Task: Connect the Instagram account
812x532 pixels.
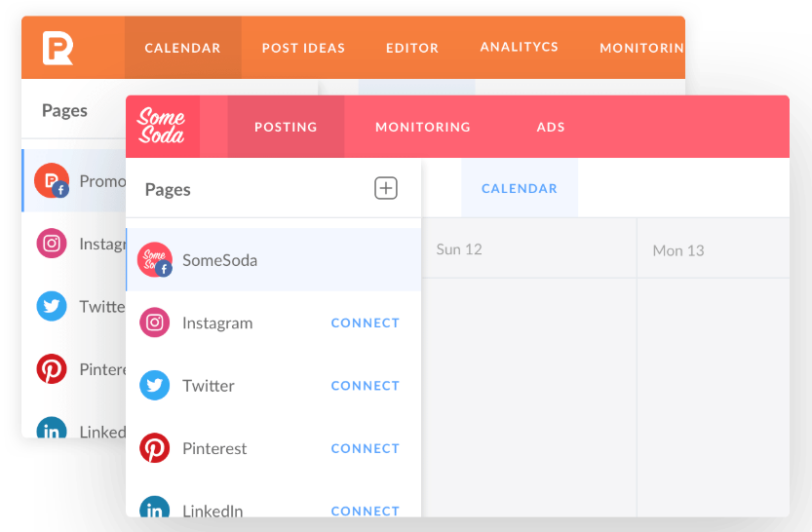Action: [x=366, y=323]
